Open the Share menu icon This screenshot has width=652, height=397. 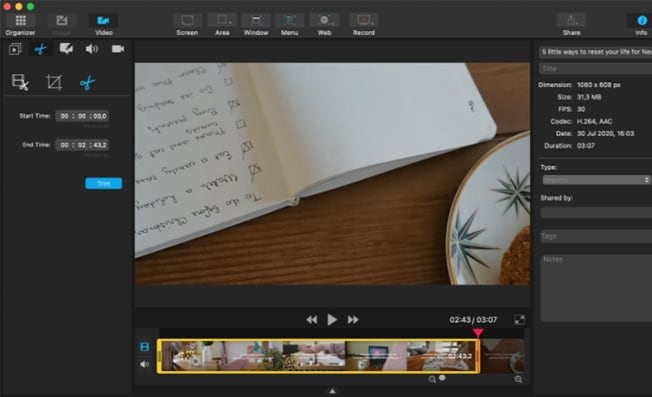pos(571,20)
